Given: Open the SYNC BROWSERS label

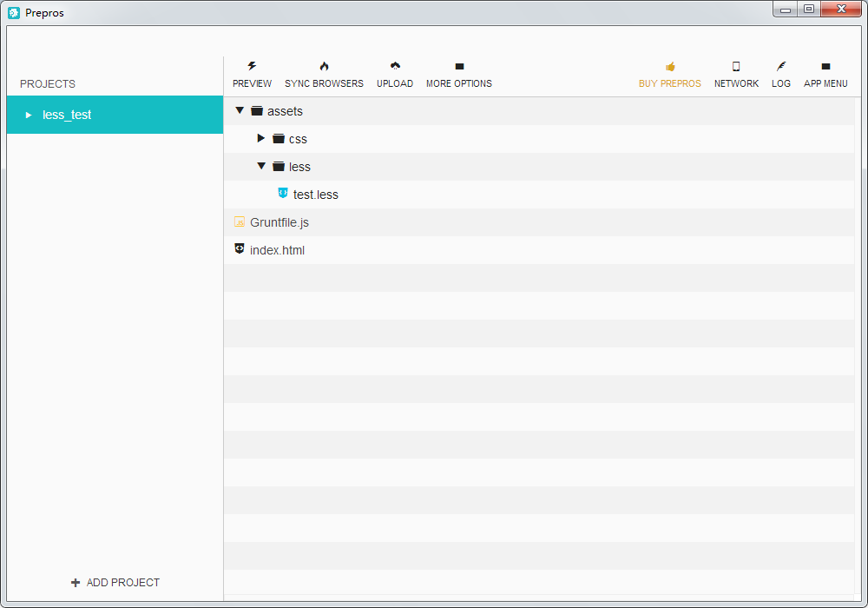Looking at the screenshot, I should click(x=324, y=83).
